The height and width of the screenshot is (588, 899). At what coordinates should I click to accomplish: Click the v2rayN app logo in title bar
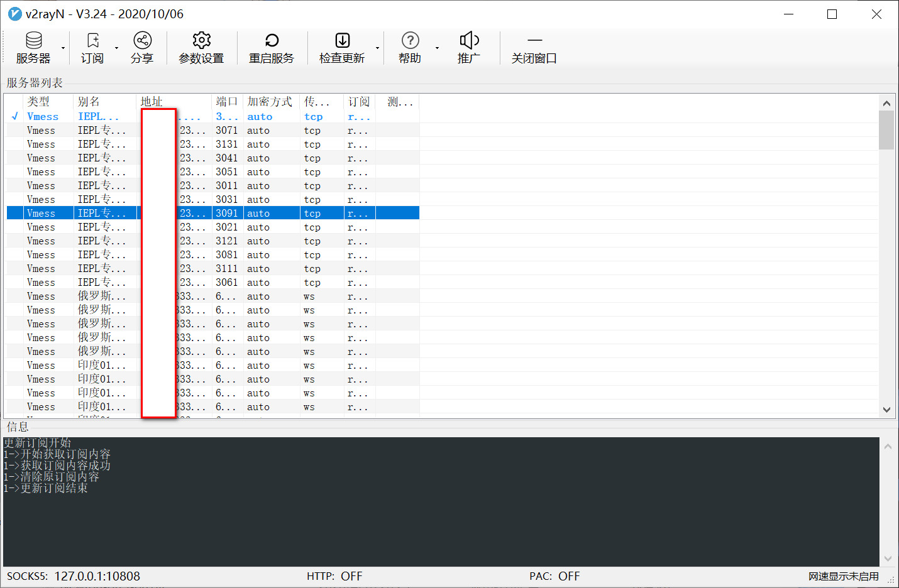14,14
